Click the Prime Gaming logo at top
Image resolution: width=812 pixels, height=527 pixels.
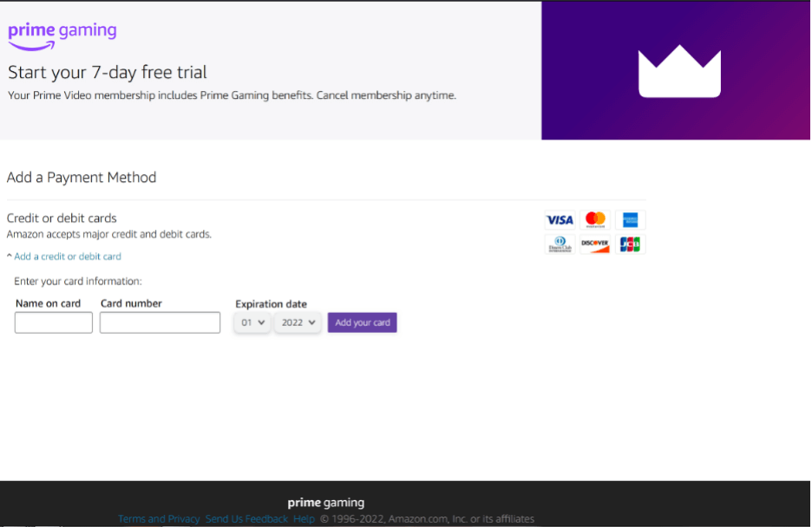tap(62, 36)
